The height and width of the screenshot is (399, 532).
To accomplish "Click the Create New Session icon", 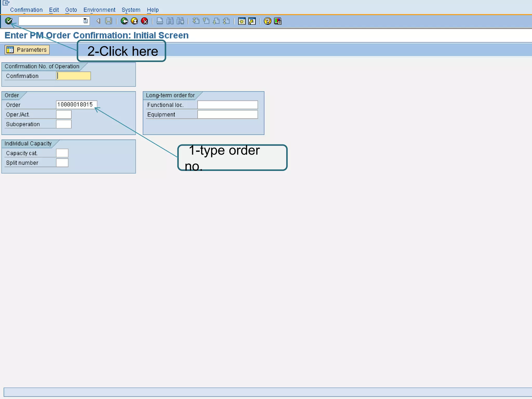I will [x=242, y=21].
